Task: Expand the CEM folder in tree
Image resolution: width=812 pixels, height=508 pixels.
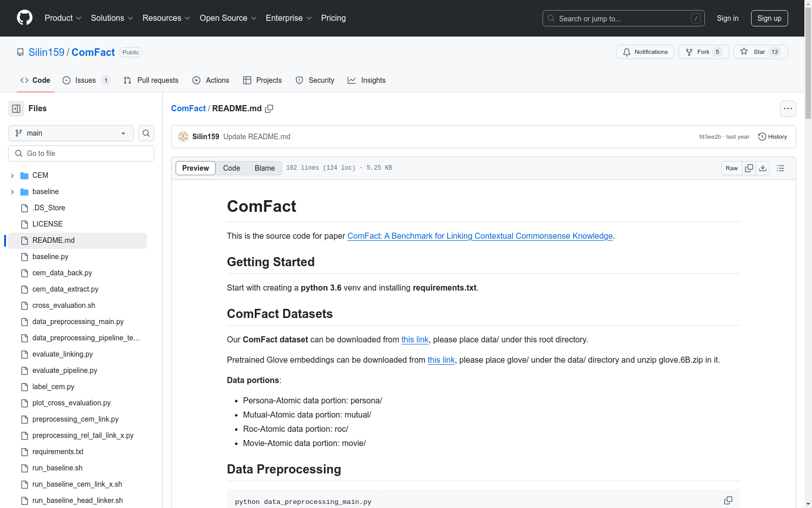Action: 12,175
